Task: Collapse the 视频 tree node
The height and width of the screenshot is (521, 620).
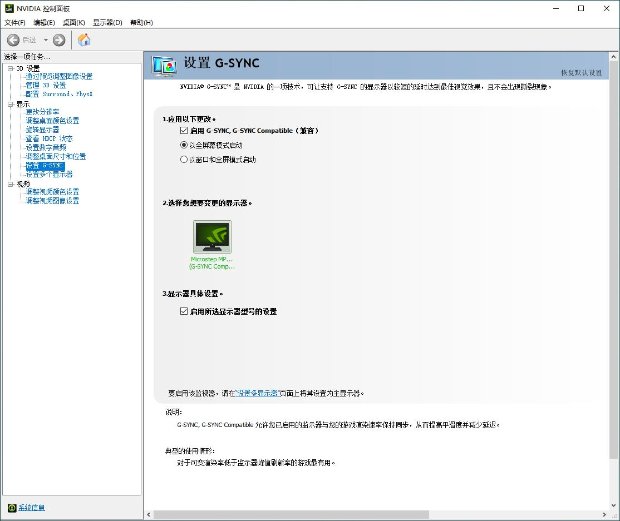Action: coord(11,184)
